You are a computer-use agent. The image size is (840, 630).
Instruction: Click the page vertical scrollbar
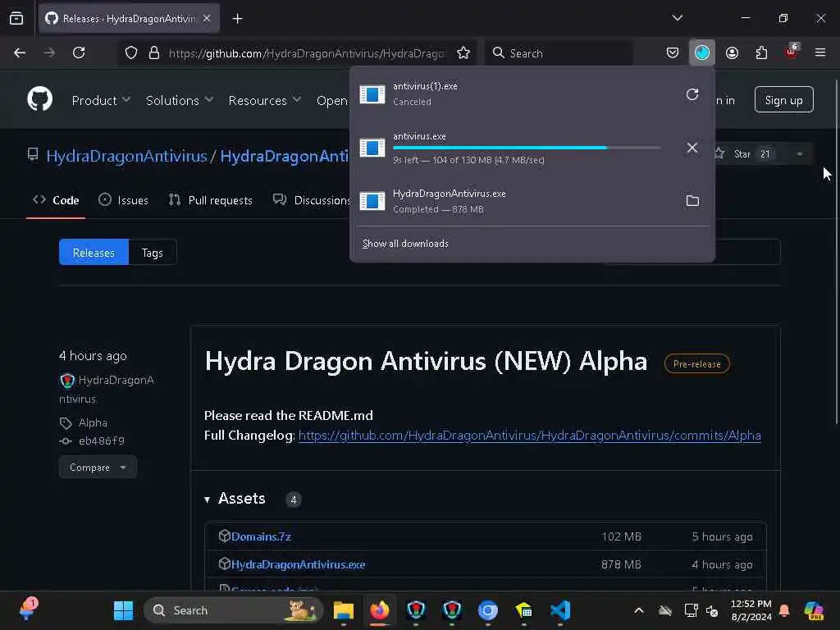(x=836, y=252)
